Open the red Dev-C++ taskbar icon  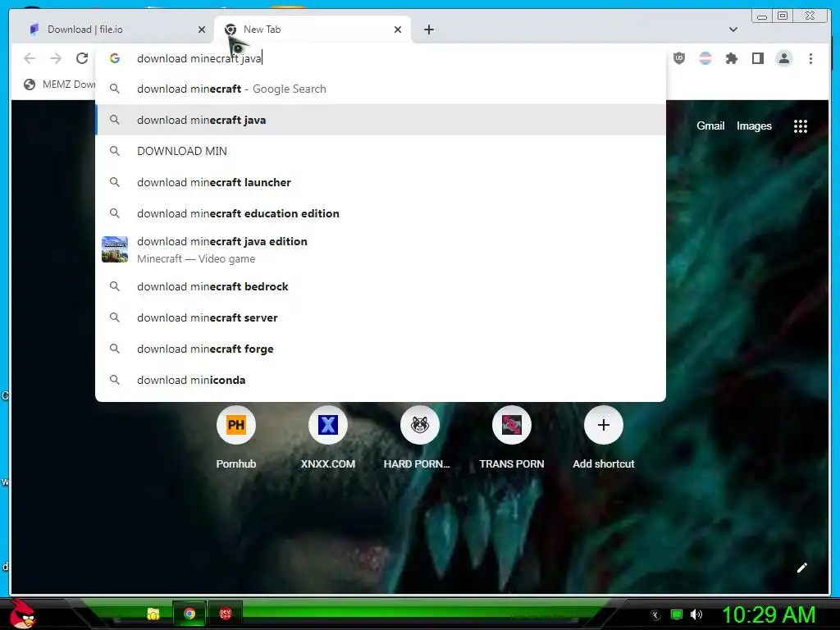pos(225,614)
